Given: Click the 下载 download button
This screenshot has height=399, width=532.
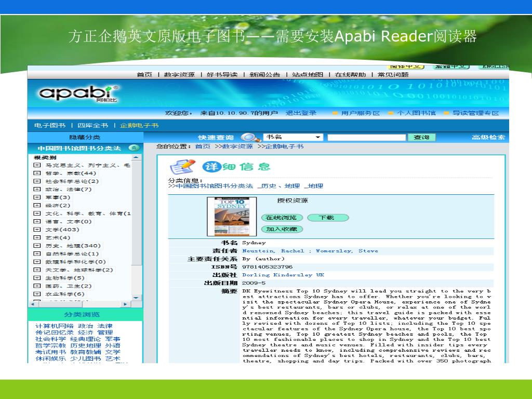Looking at the screenshot, I should tap(327, 218).
